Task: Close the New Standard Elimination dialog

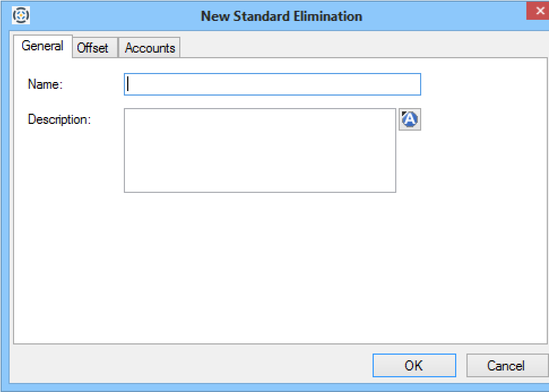Action: (538, 11)
